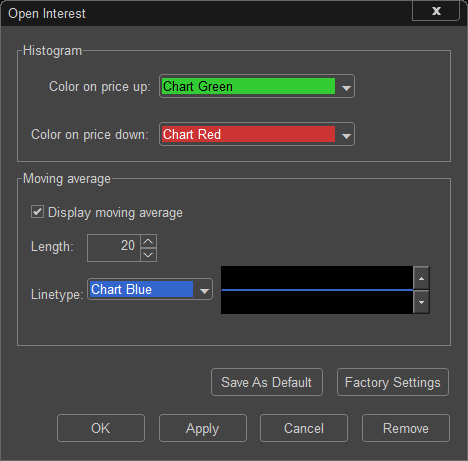The width and height of the screenshot is (468, 461).
Task: Click the Length value field
Action: (114, 248)
